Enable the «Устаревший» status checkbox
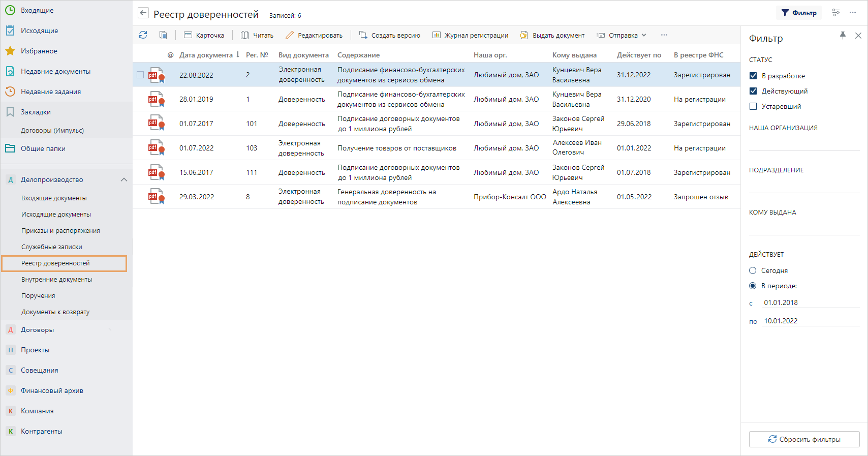The height and width of the screenshot is (456, 868). [753, 106]
